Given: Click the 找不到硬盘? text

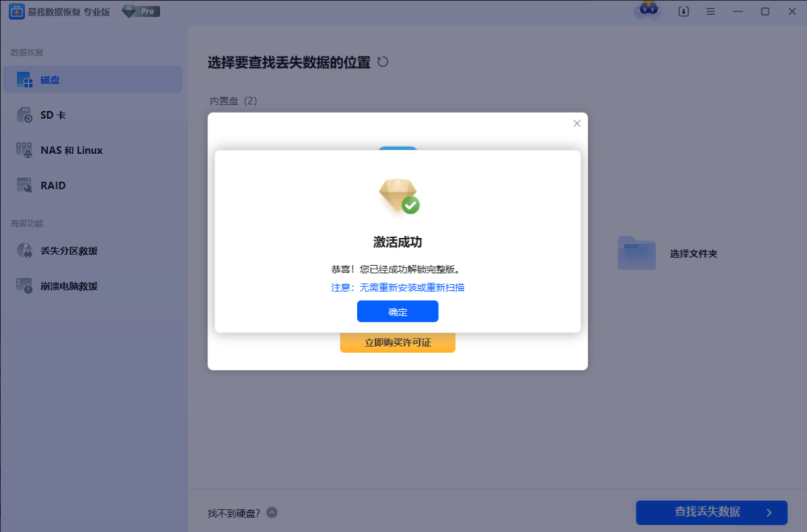Looking at the screenshot, I should [x=234, y=513].
